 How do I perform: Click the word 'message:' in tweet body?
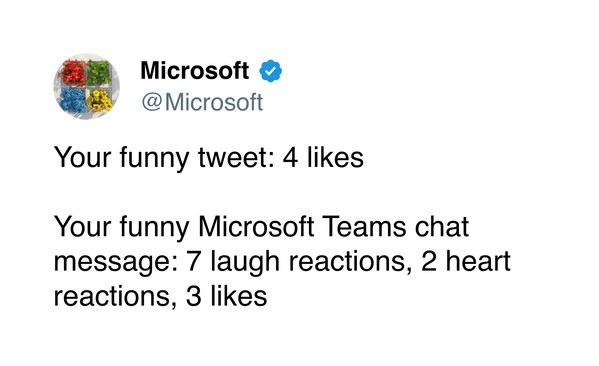pos(116,262)
